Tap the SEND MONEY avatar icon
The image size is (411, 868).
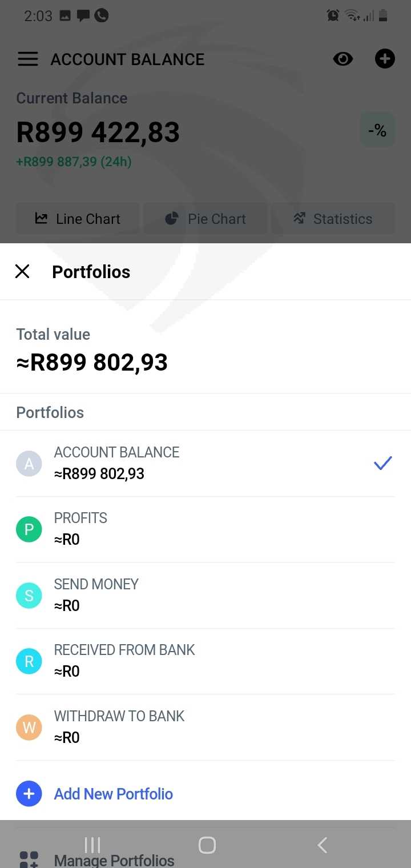point(29,596)
